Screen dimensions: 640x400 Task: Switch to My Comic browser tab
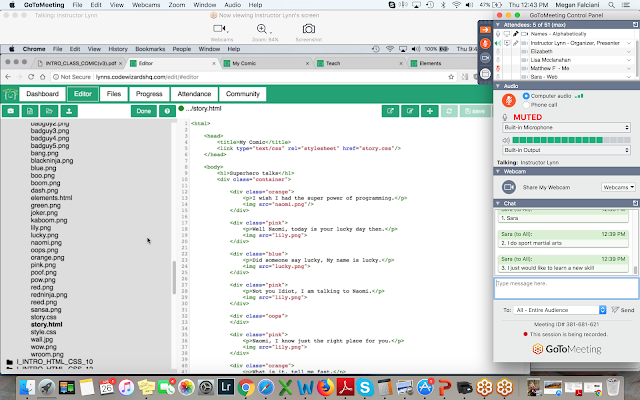[x=267, y=63]
